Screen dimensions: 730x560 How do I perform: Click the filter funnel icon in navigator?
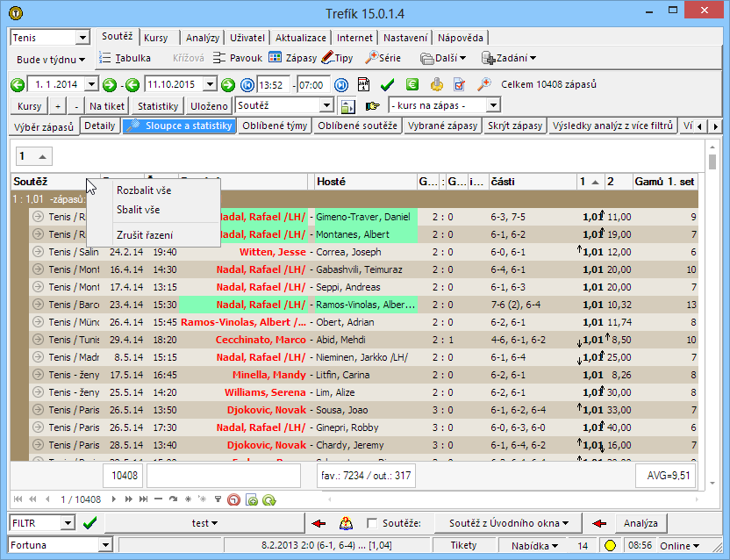pos(218,499)
